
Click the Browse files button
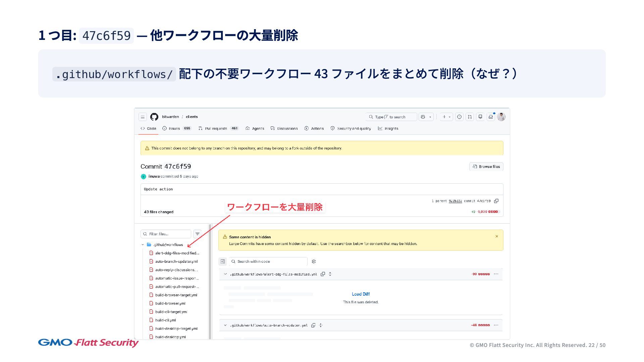point(486,167)
